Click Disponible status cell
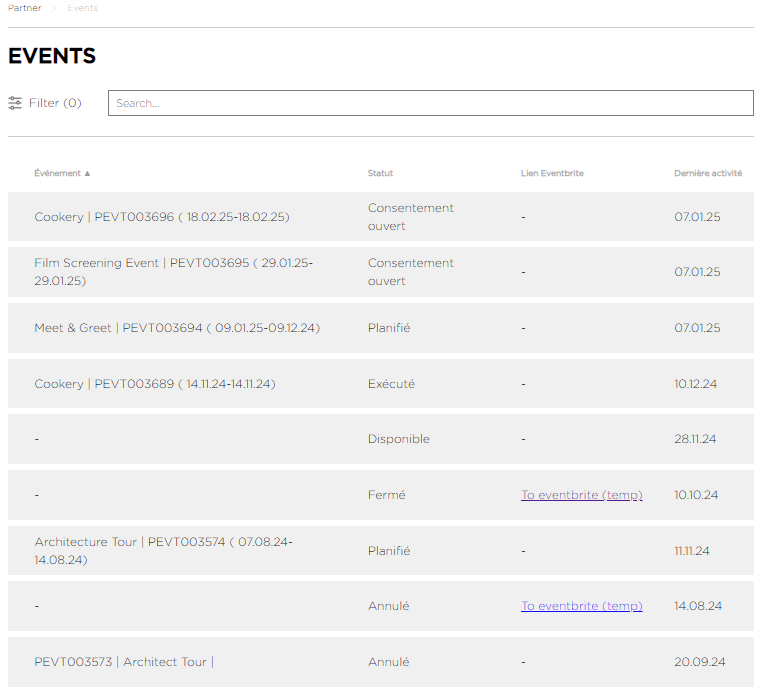Viewport: 765px width, 695px height. [x=399, y=439]
